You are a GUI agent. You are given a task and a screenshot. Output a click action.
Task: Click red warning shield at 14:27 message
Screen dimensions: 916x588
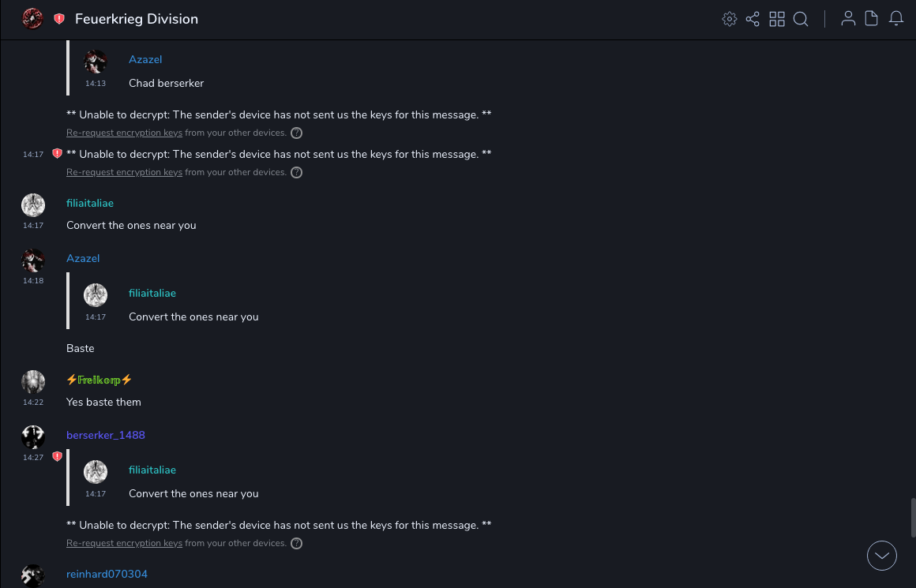coord(57,457)
